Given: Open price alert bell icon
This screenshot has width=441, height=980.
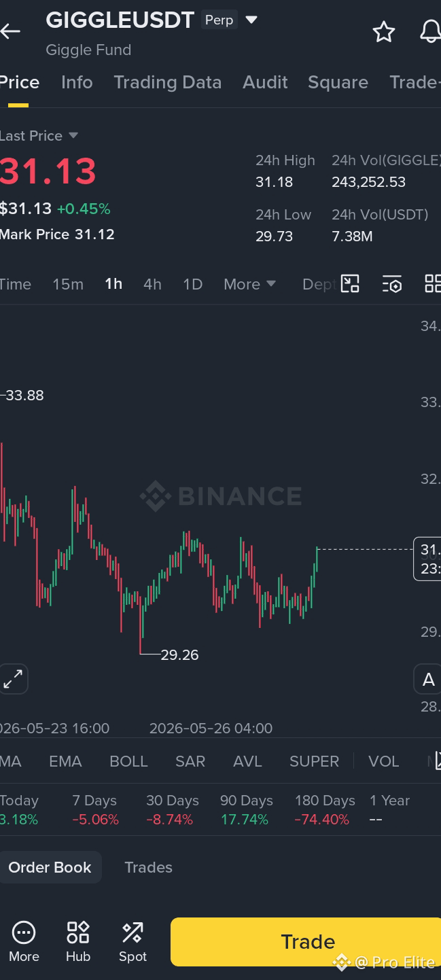Looking at the screenshot, I should (x=430, y=32).
